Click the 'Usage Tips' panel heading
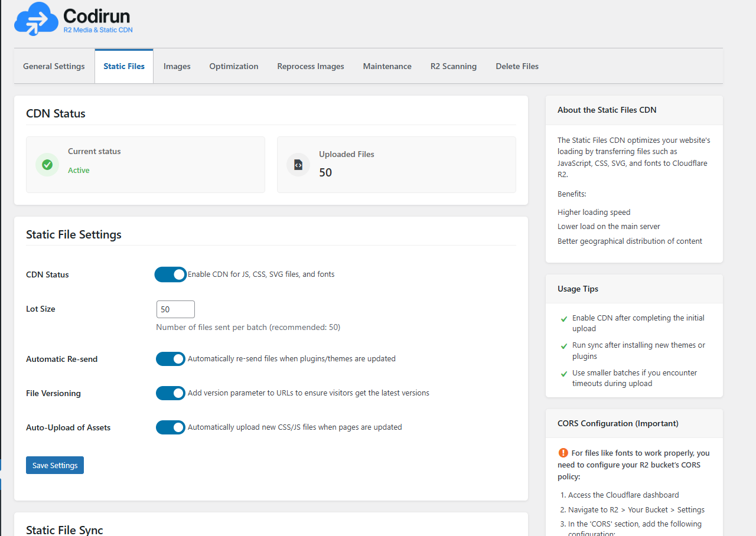The width and height of the screenshot is (756, 536). point(578,289)
